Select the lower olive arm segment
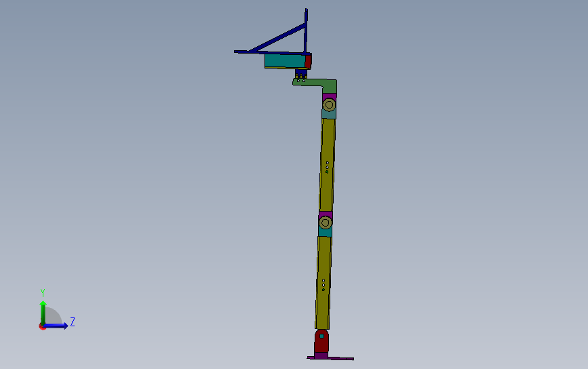Image resolution: width=588 pixels, height=369 pixels. pos(324,283)
